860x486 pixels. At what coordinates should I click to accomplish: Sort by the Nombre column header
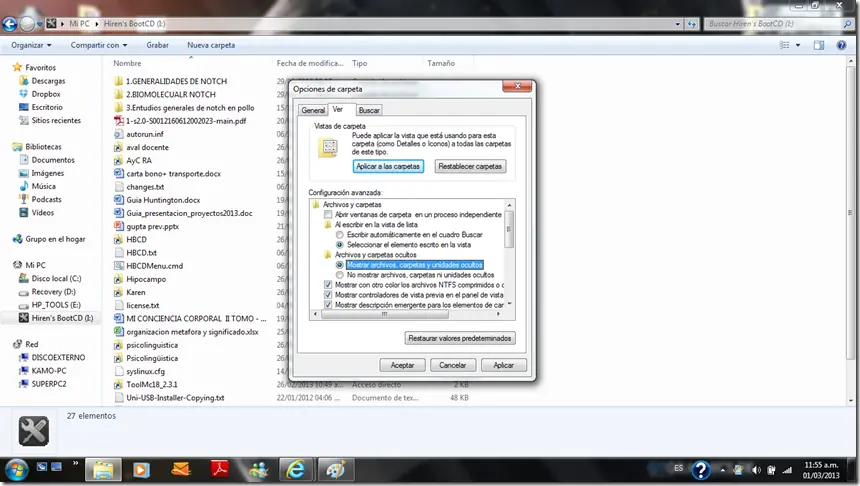pyautogui.click(x=127, y=63)
